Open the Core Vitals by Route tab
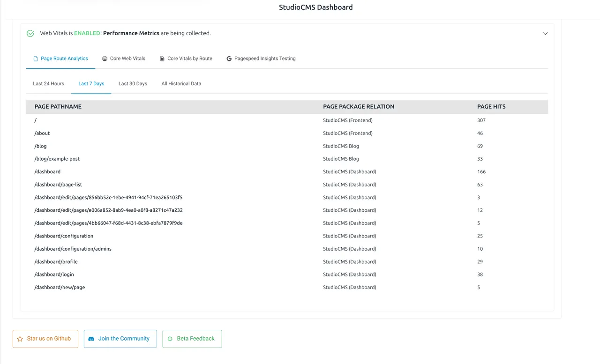600x364 pixels. [x=186, y=59]
